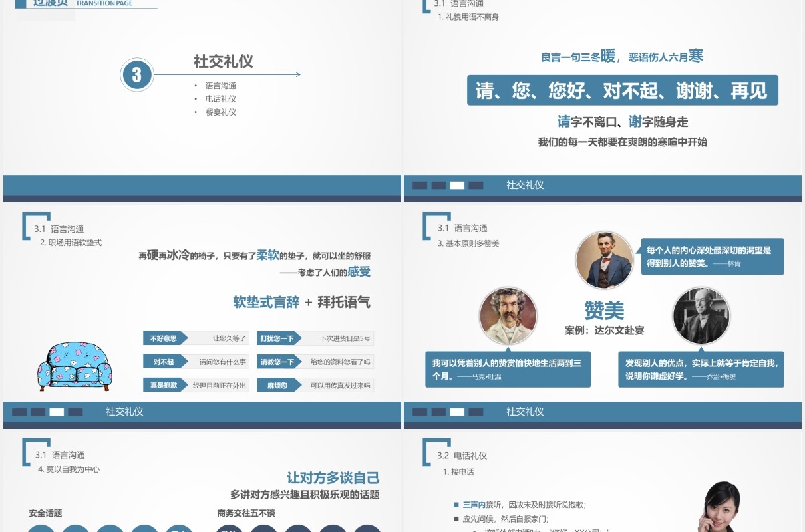This screenshot has height=532, width=805.
Task: Click the 不好意思 arrow tag
Action: click(x=166, y=338)
